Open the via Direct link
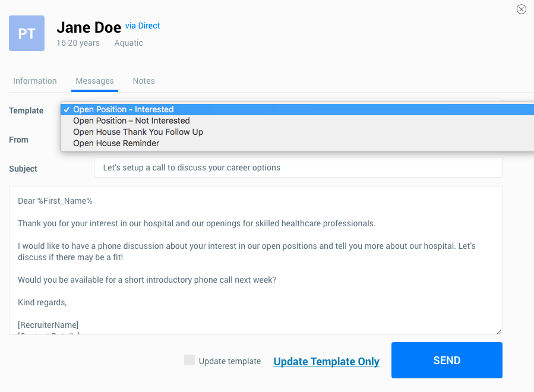 pos(143,26)
